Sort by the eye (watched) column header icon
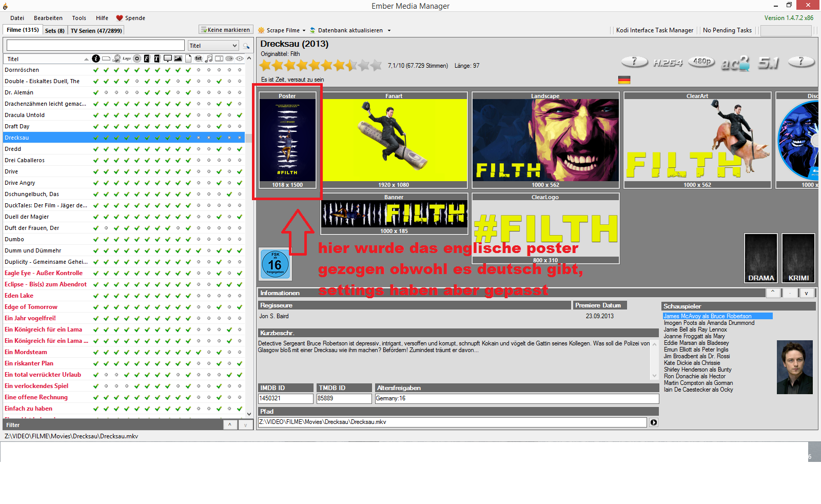 [x=240, y=59]
